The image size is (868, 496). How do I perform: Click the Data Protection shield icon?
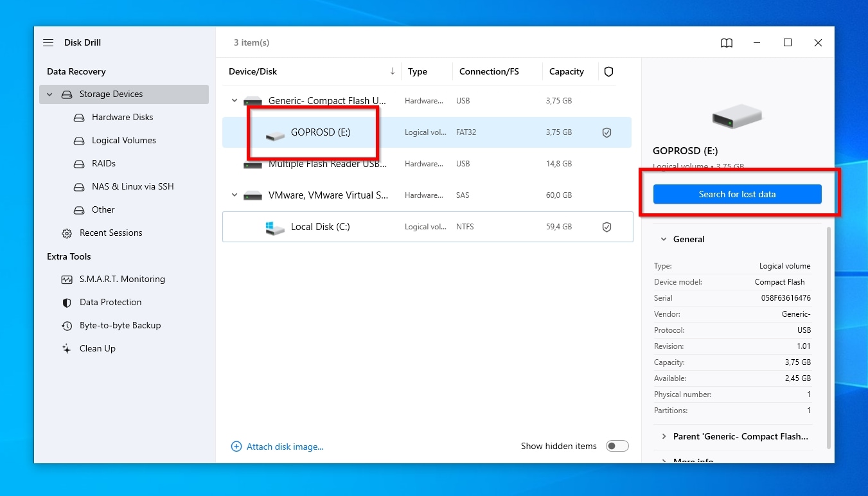coord(67,303)
